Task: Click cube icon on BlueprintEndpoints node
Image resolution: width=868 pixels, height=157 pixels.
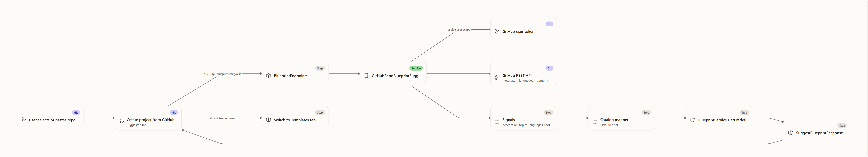Action: coord(269,76)
